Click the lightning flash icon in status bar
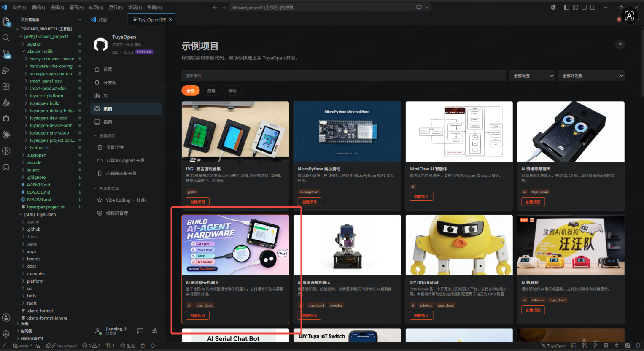 coord(595,346)
